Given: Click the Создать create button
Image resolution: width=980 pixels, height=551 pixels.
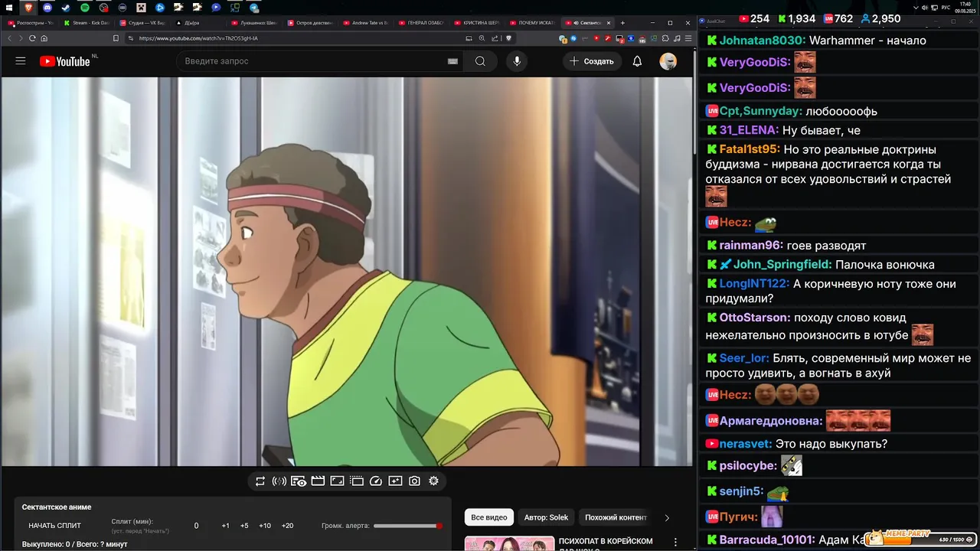Looking at the screenshot, I should tap(592, 61).
